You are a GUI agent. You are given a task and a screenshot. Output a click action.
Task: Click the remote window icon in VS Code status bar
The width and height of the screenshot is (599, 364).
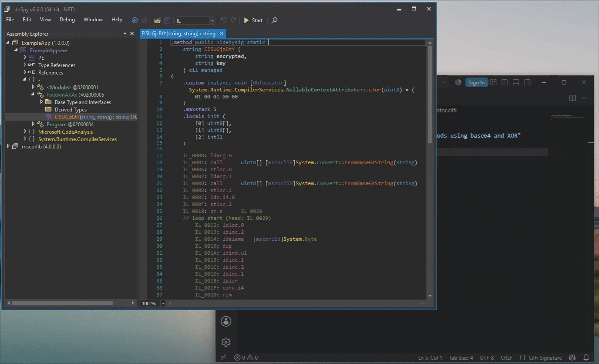tap(223, 357)
